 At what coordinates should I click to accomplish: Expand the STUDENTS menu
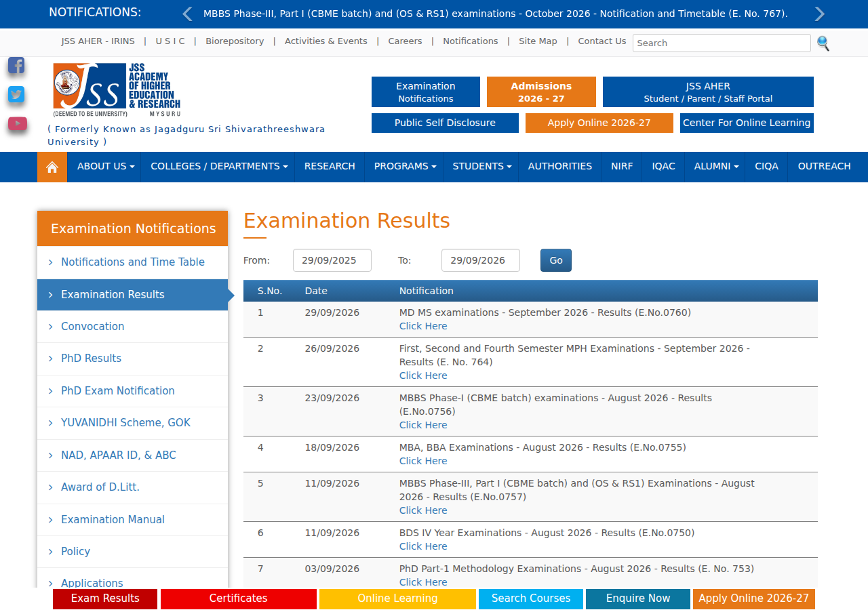pos(481,167)
